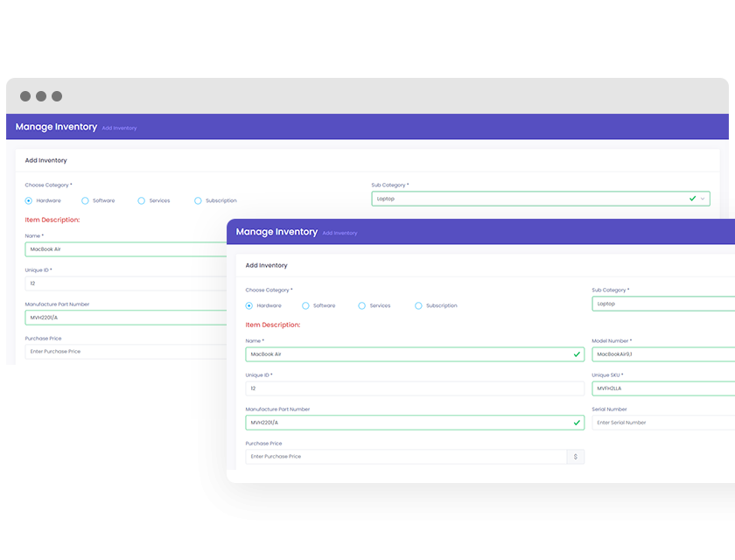This screenshot has width=735, height=560.
Task: Click the first gray window dot in the title bar
Action: pos(25,96)
